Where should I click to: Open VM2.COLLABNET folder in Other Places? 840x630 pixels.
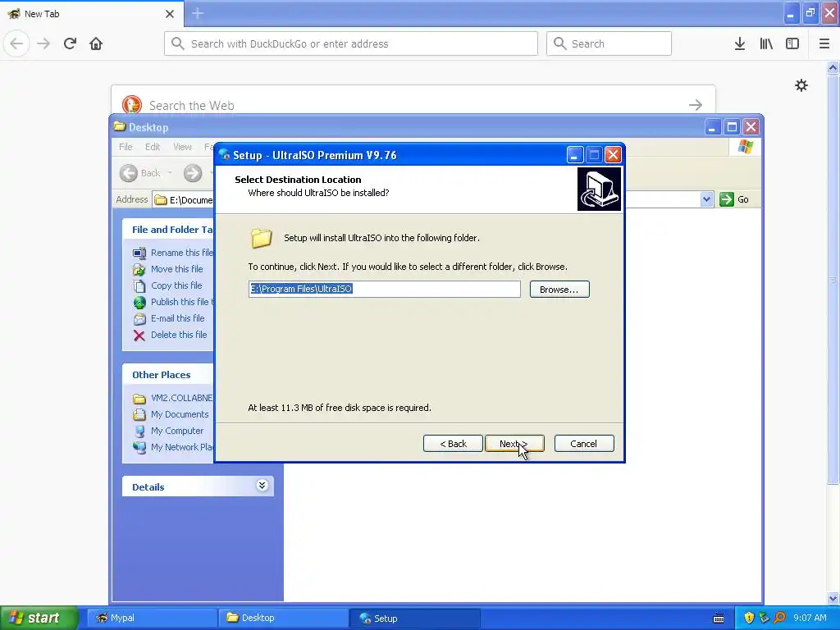click(x=181, y=398)
